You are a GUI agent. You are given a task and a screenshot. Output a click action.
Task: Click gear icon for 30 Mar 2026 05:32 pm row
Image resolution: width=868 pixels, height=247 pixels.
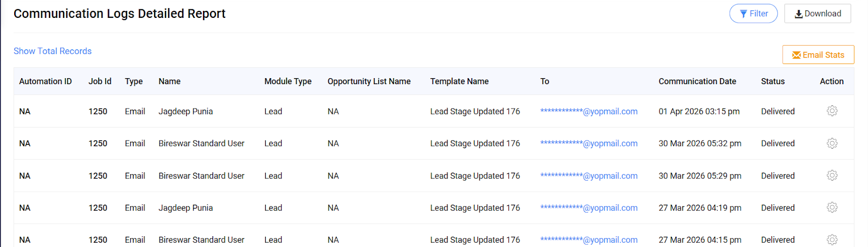832,143
